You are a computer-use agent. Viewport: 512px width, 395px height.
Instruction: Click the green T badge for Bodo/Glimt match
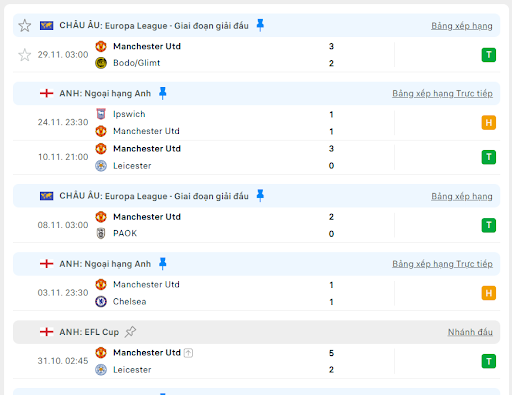[489, 55]
